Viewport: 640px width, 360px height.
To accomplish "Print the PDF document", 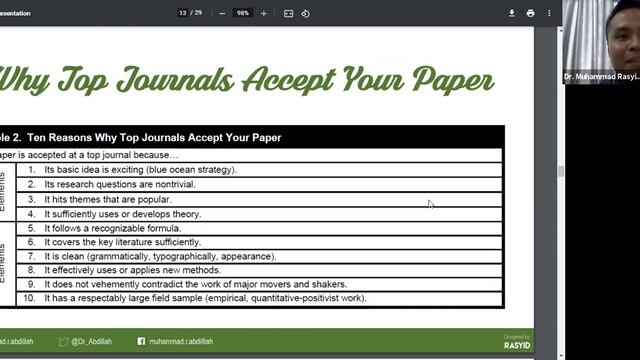I will 530,13.
